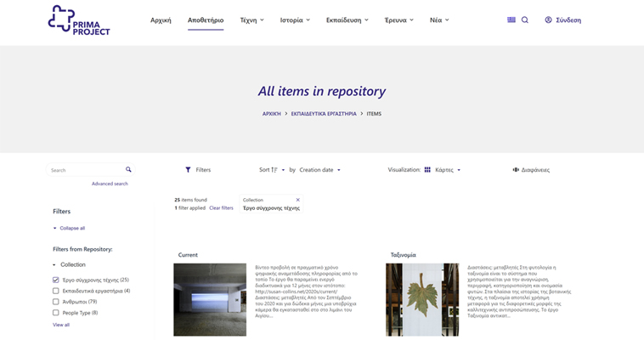644x340 pixels.
Task: Follow the ΕΚΠΑΙΔΕΥΤΙΚΑ ΕΡΓΑΣΤΗΡΙΑ breadcrumb
Action: click(324, 114)
